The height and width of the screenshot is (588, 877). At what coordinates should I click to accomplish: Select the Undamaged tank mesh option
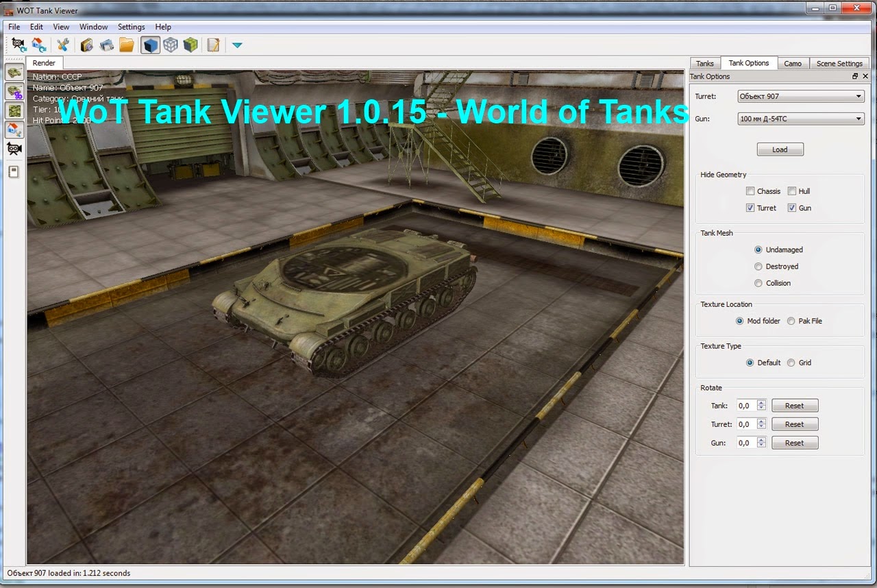758,250
